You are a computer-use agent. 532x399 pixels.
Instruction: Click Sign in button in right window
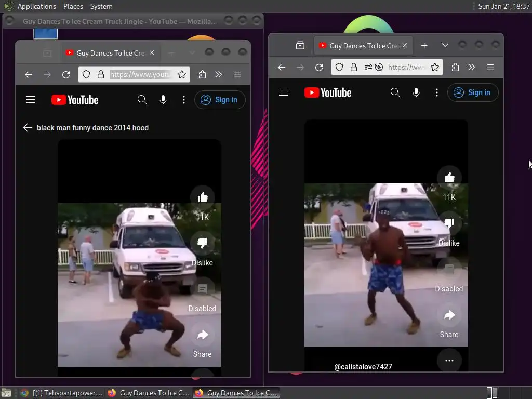click(473, 92)
